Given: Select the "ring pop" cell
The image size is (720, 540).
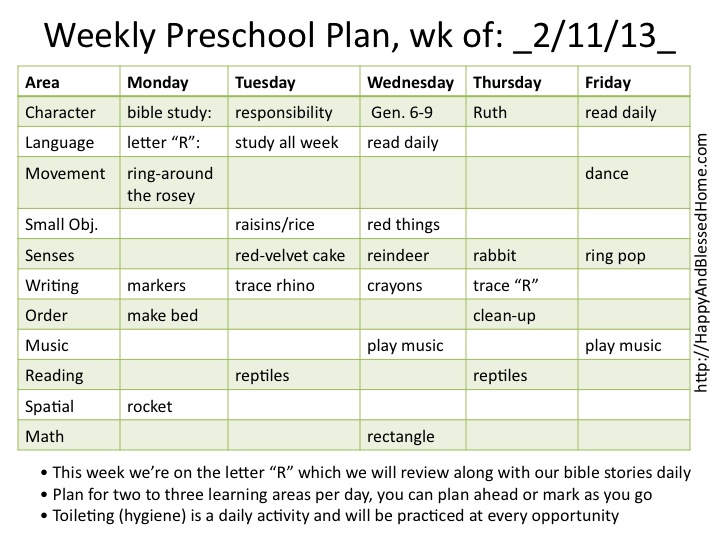Looking at the screenshot, I should 615,255.
